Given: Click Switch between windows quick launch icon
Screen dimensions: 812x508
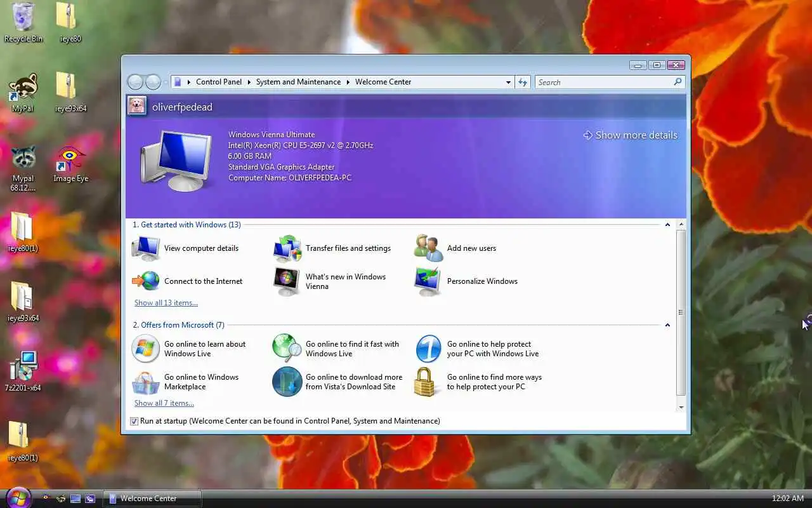Looking at the screenshot, I should [90, 498].
